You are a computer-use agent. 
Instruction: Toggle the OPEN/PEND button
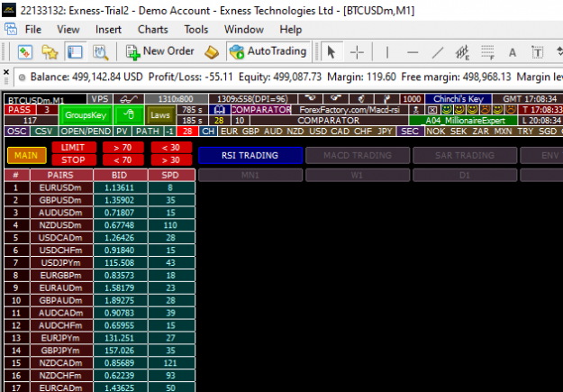[86, 132]
